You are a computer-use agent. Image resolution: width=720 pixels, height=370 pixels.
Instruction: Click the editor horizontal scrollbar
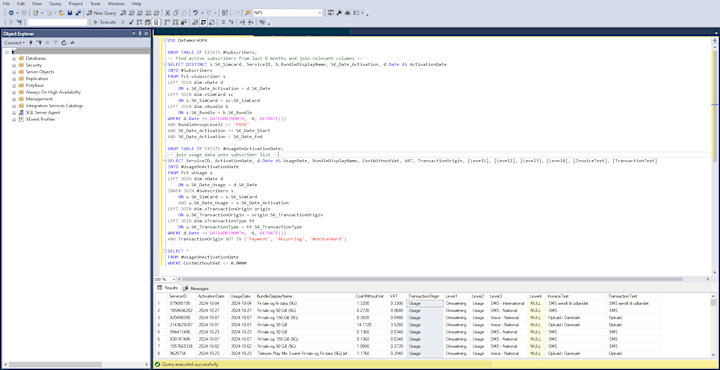432,279
